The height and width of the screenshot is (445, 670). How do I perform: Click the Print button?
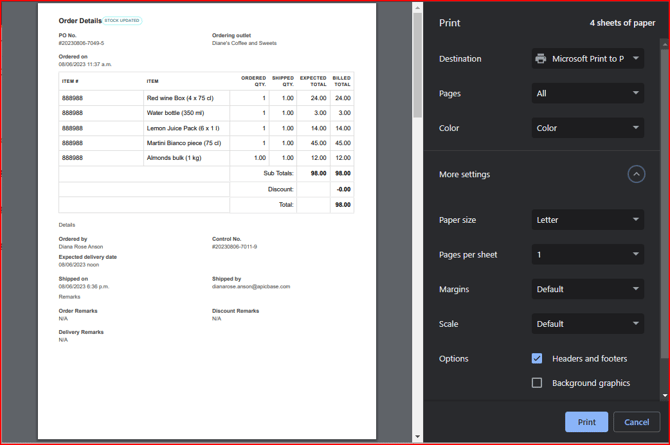click(586, 422)
